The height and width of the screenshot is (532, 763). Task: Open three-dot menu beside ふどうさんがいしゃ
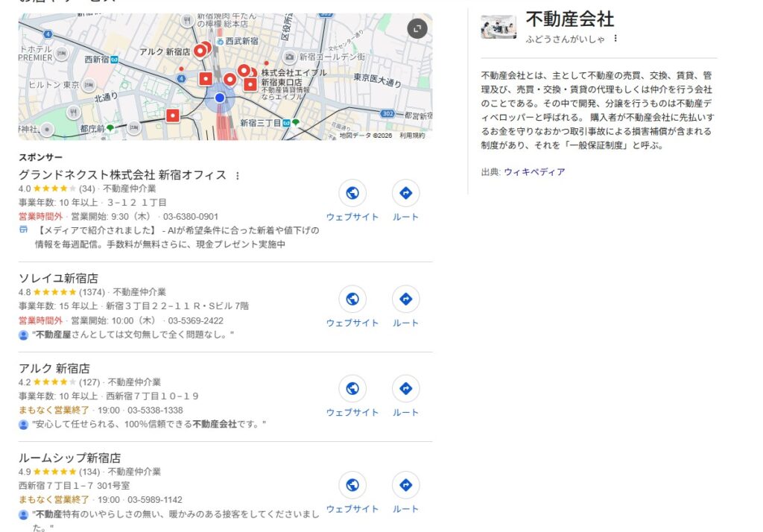click(615, 39)
